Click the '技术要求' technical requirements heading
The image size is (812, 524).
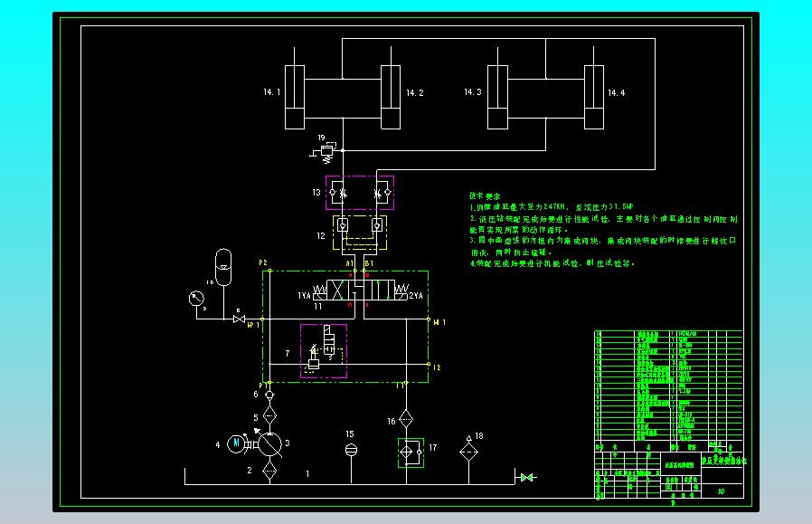485,195
